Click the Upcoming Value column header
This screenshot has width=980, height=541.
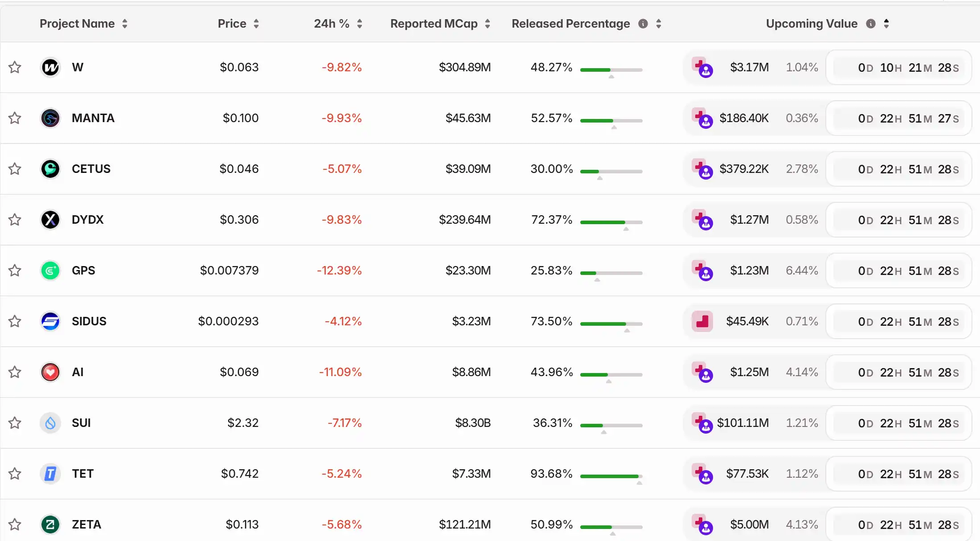pos(811,24)
